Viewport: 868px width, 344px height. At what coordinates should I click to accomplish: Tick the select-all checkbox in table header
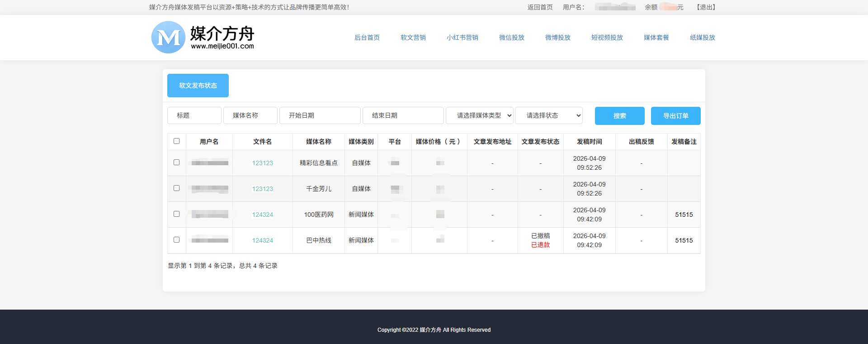(x=176, y=141)
